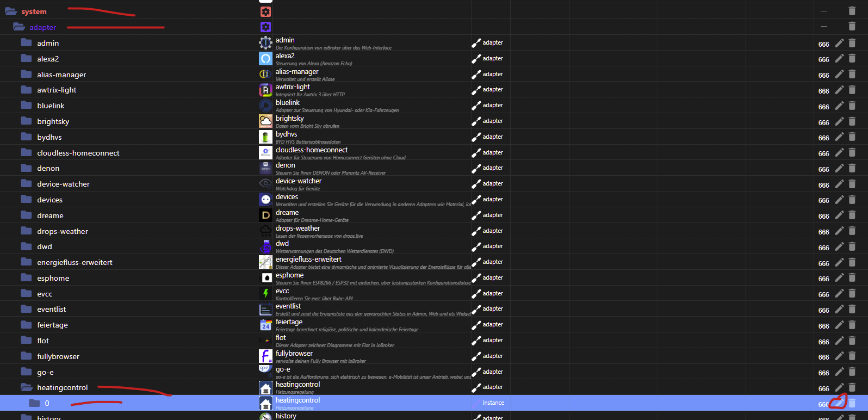Screen dimensions: 868x420
Task: Select the alias-manager tree entry
Action: pyautogui.click(x=61, y=75)
